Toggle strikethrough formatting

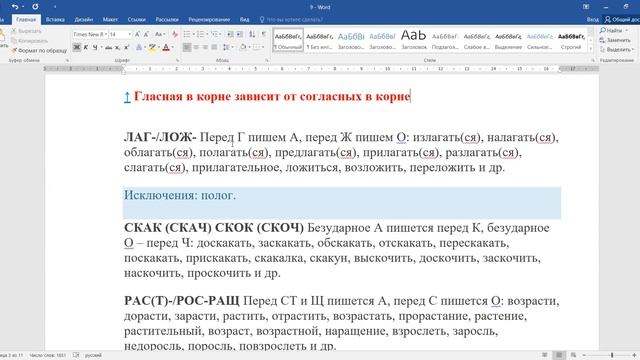pos(109,48)
